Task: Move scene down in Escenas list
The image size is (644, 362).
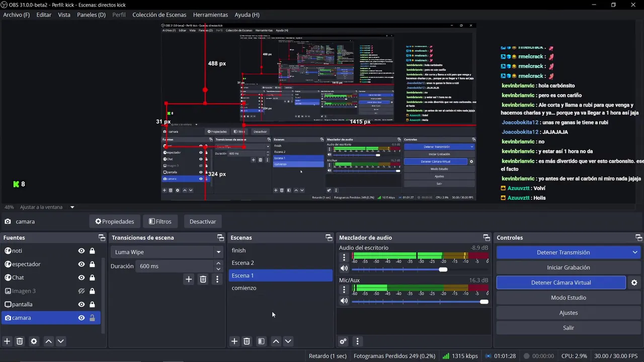Action: pos(288,341)
